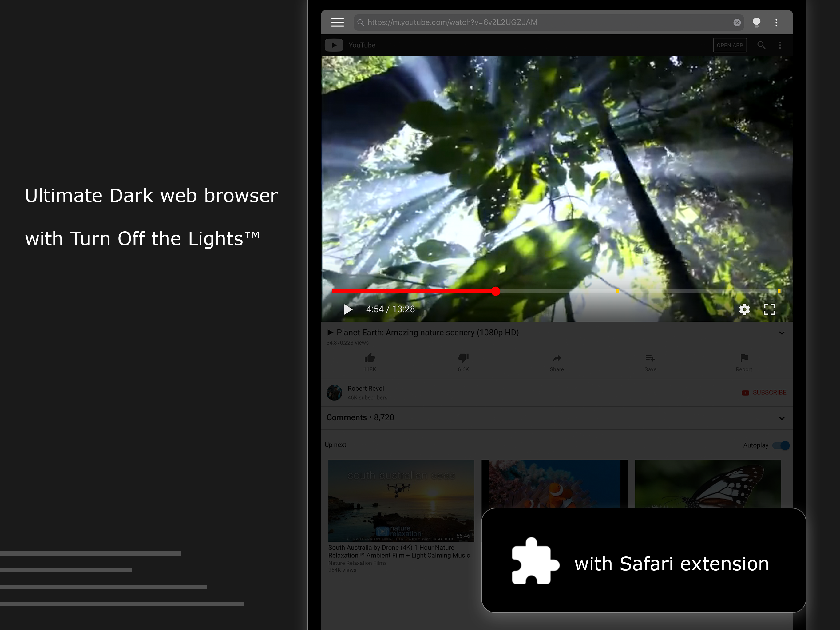The height and width of the screenshot is (630, 840).
Task: Open the butterfly video thumbnail
Action: [x=708, y=484]
